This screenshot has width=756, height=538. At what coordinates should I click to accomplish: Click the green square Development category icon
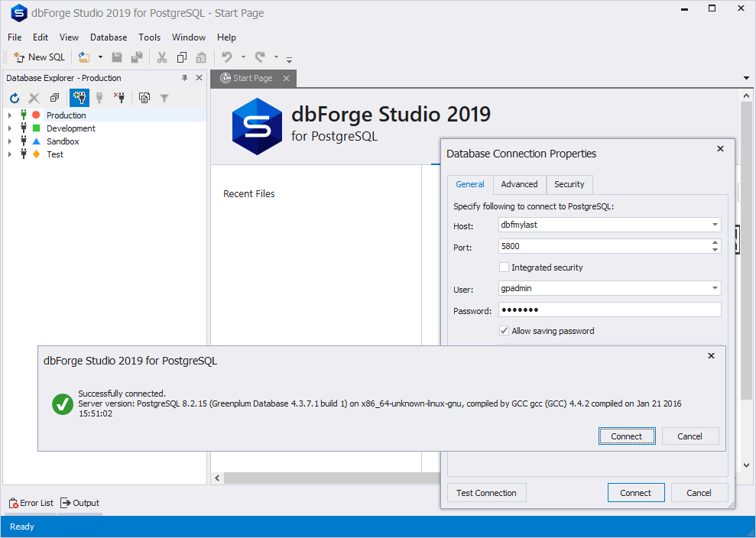coord(36,128)
